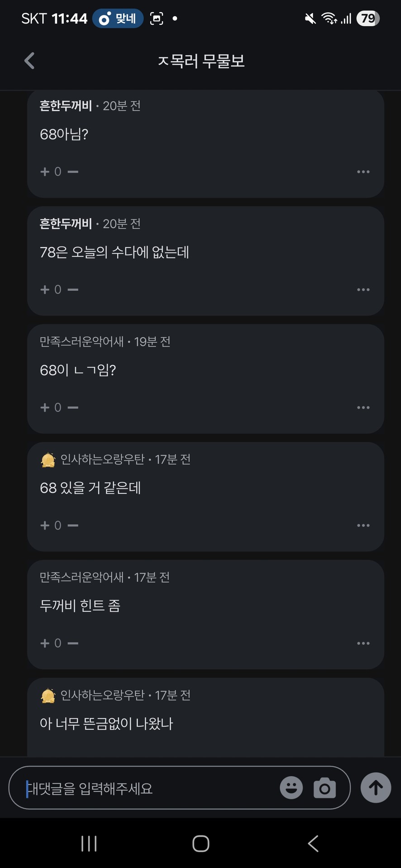Viewport: 401px width, 868px height.
Task: Upvote the "68이 ㄴㄱ임?" comment
Action: pos(45,407)
